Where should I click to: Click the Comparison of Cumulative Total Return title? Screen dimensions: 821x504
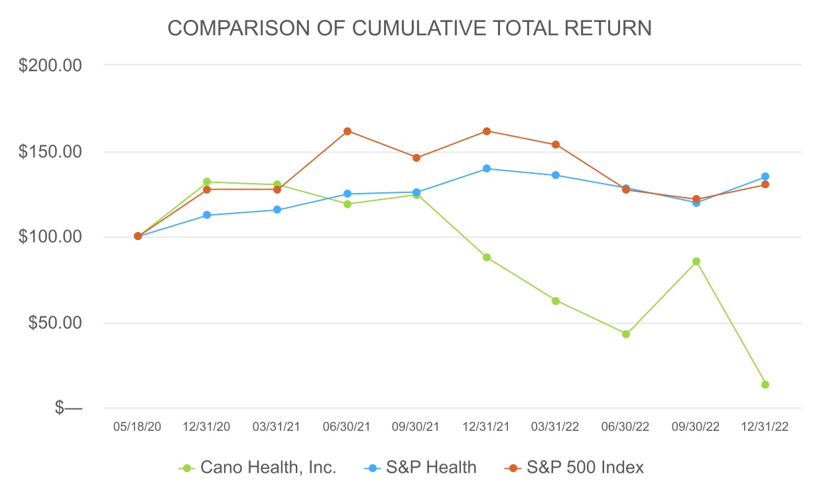[410, 28]
